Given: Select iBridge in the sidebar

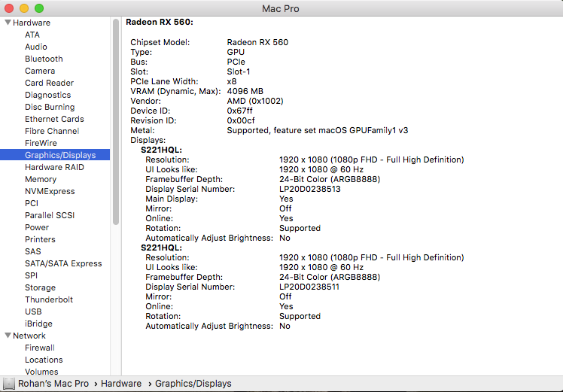Looking at the screenshot, I should (x=39, y=324).
